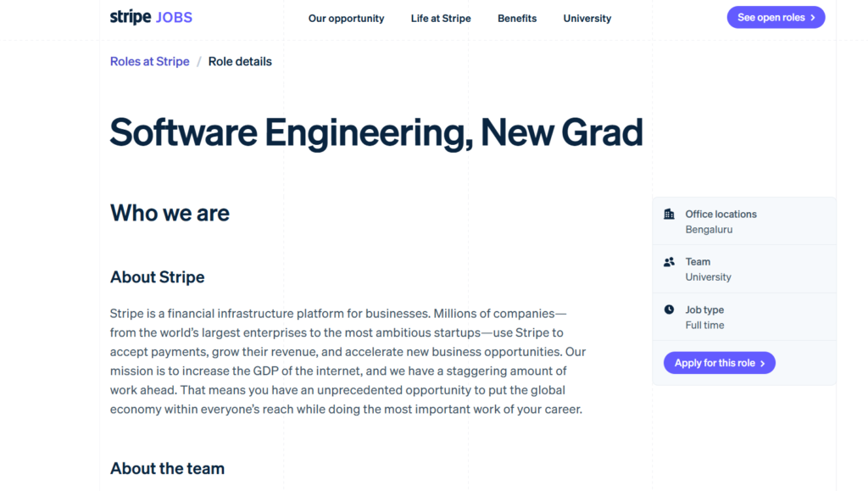Navigate to the University nav link
Image resolution: width=868 pixels, height=491 pixels.
pyautogui.click(x=587, y=18)
